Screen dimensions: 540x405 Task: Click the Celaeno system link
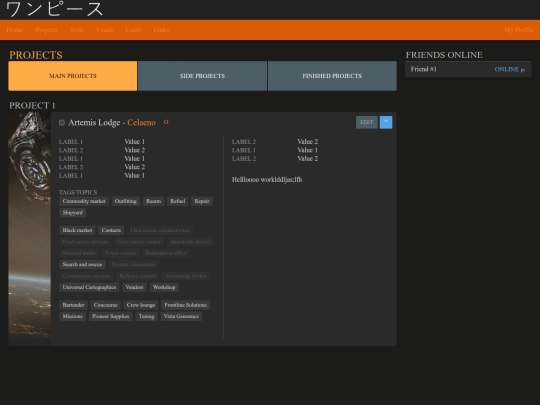click(x=142, y=123)
